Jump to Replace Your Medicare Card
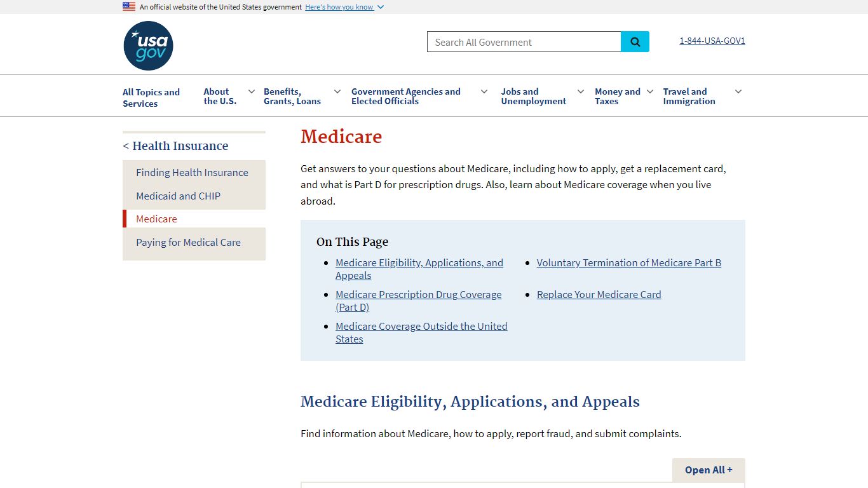This screenshot has height=488, width=868. point(599,294)
